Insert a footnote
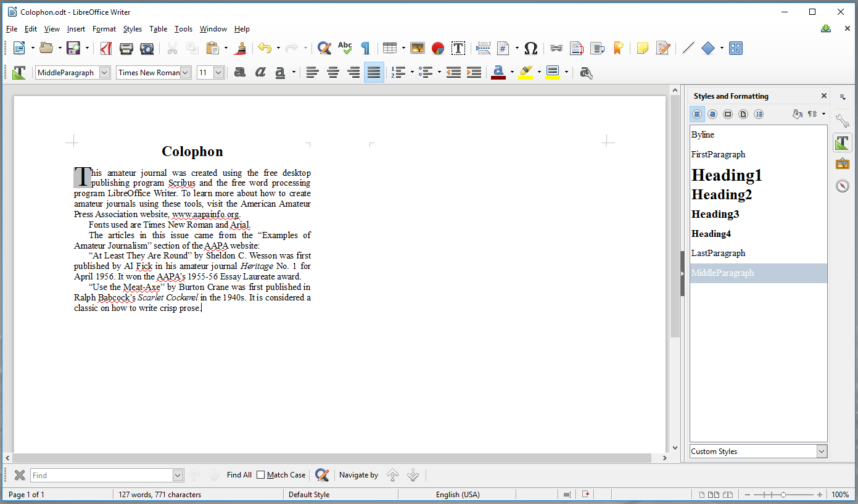This screenshot has height=504, width=858. tap(577, 48)
